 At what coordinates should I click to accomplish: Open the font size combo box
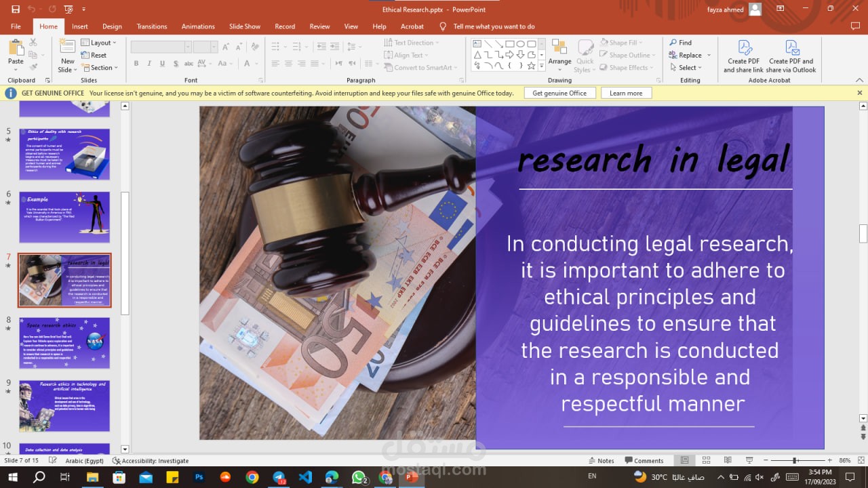(x=205, y=47)
